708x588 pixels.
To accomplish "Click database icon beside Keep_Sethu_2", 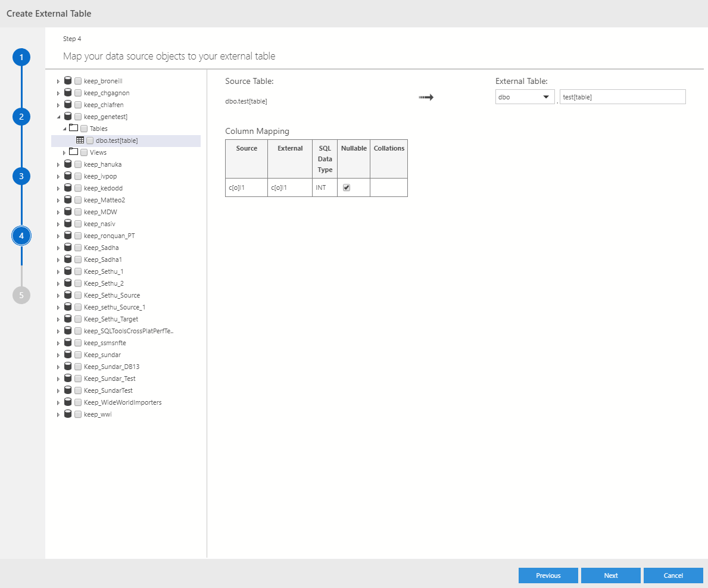I will (x=68, y=283).
